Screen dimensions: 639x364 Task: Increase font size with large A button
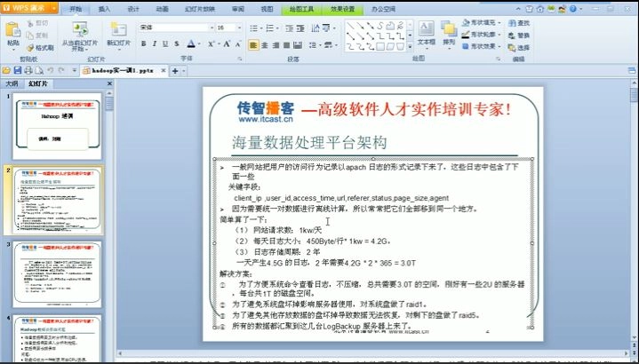click(227, 44)
